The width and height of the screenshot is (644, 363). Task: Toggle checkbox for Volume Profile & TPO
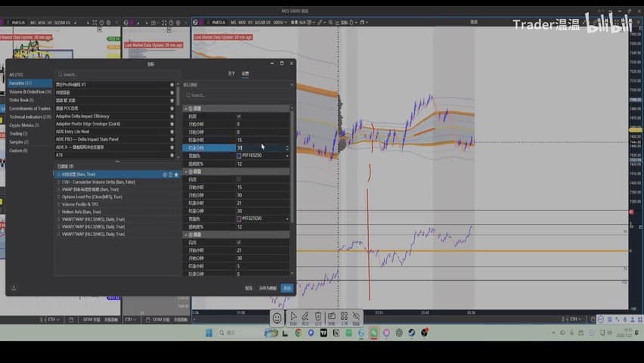click(59, 204)
